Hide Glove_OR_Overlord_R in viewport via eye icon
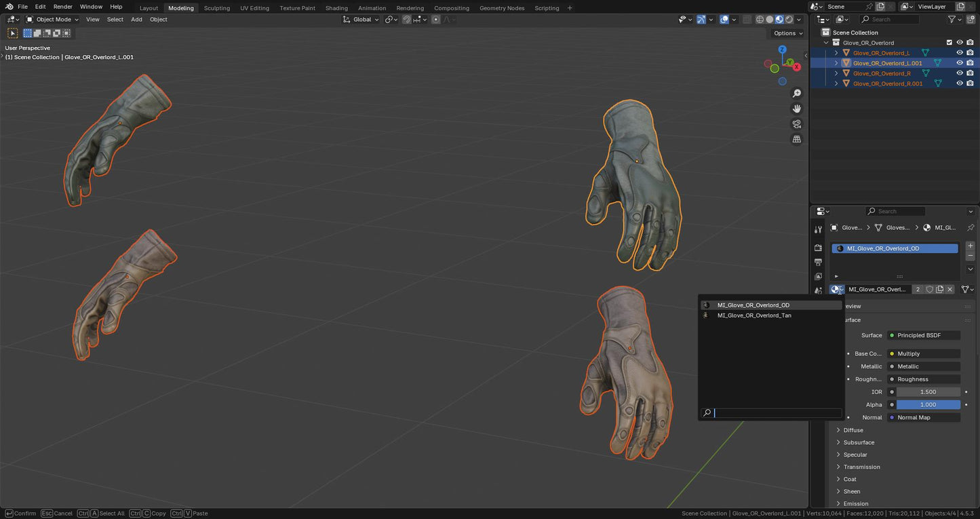 (x=960, y=73)
